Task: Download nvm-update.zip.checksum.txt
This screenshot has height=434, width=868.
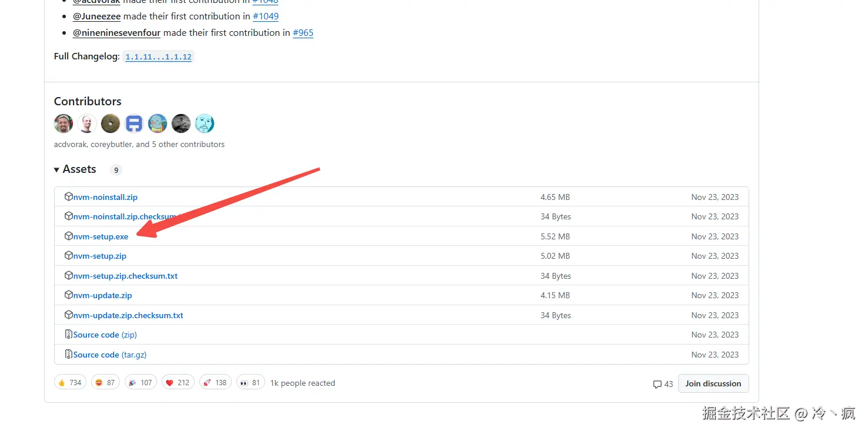Action: (x=128, y=315)
